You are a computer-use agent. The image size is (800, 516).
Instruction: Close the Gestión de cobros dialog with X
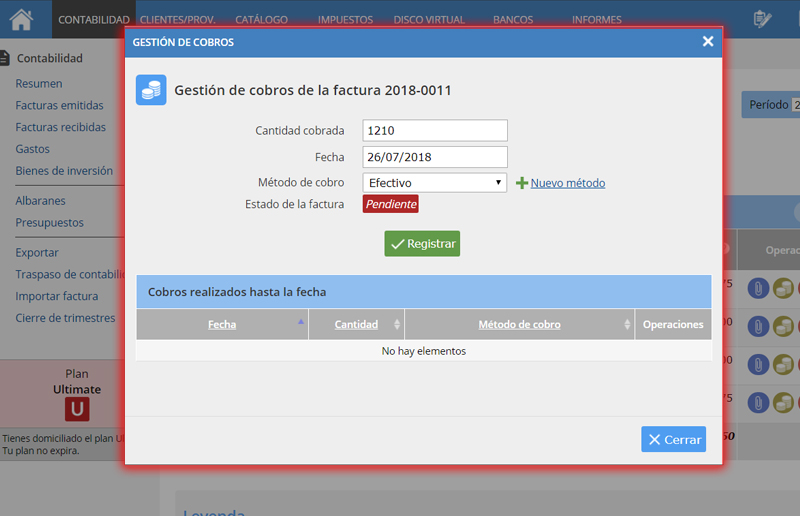pos(708,41)
